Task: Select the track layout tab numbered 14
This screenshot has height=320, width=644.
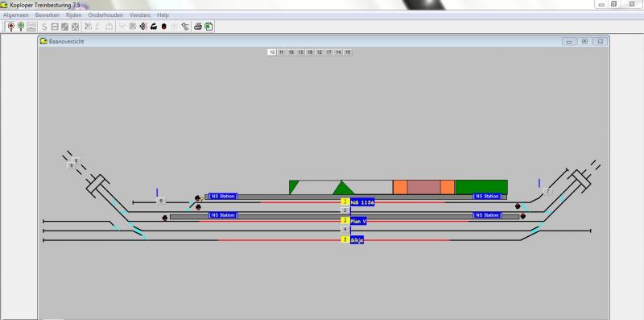Action: click(338, 52)
